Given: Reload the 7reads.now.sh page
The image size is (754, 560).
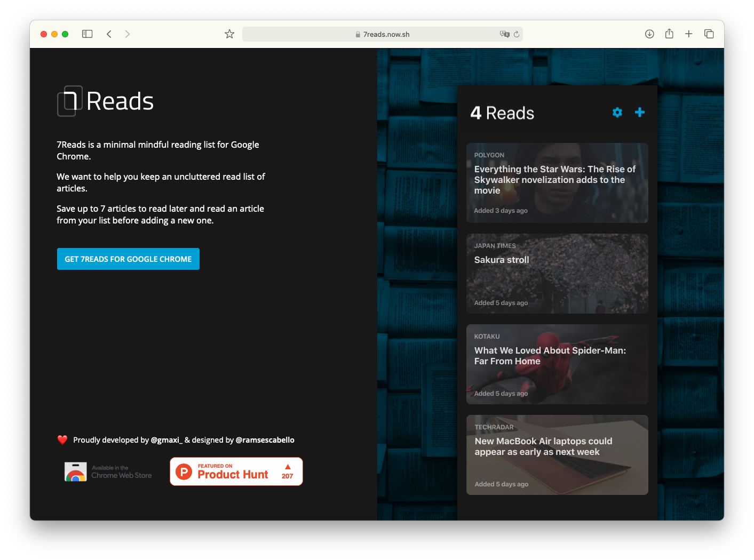Looking at the screenshot, I should click(x=517, y=34).
